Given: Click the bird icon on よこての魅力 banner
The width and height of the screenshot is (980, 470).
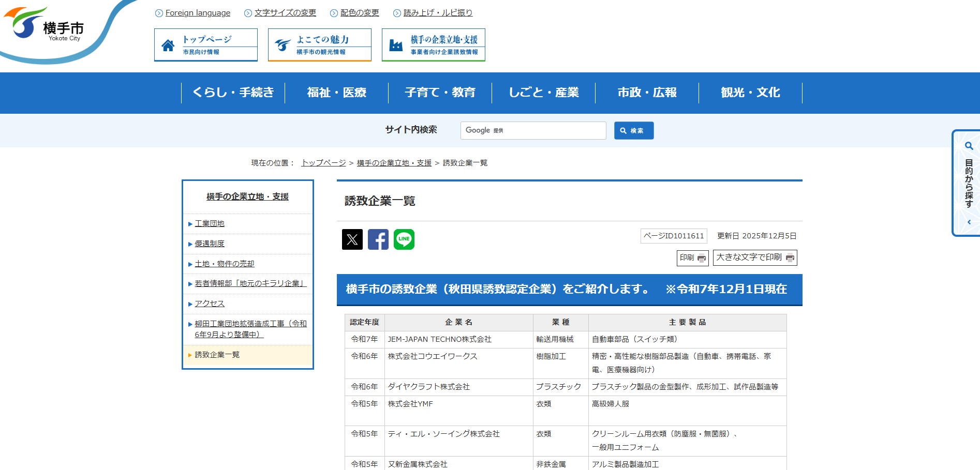Looking at the screenshot, I should [283, 46].
